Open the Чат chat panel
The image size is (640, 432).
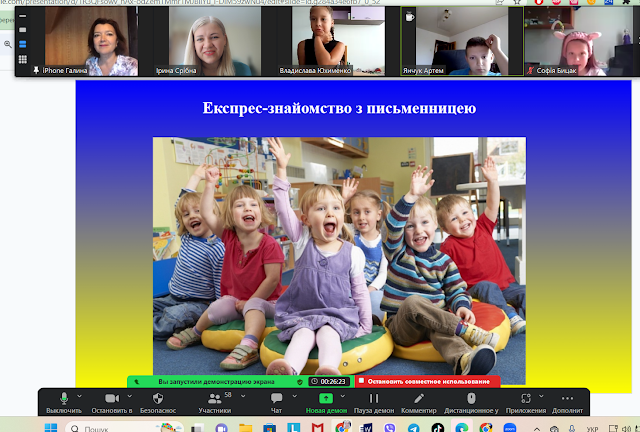276,402
